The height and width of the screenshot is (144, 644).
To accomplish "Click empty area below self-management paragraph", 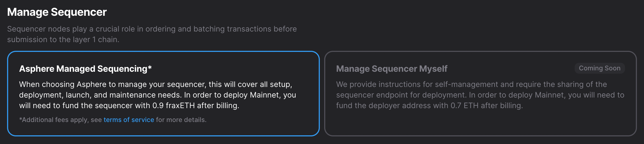I will pyautogui.click(x=480, y=122).
